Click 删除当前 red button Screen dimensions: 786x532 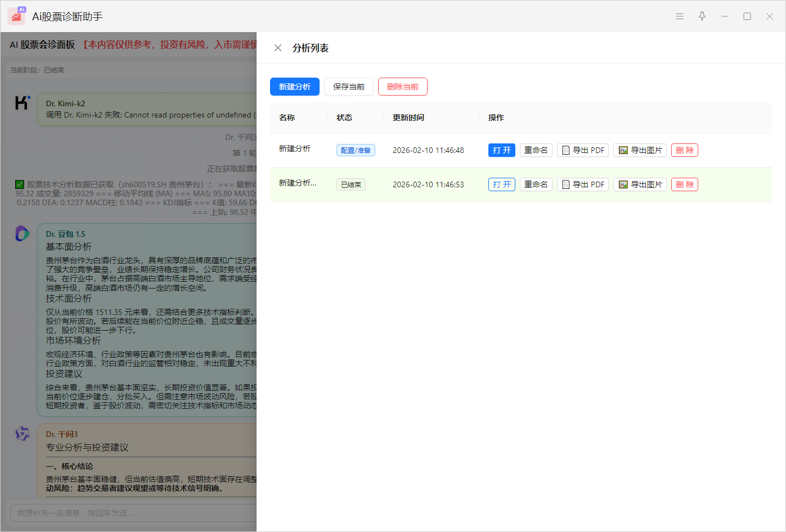click(x=403, y=87)
